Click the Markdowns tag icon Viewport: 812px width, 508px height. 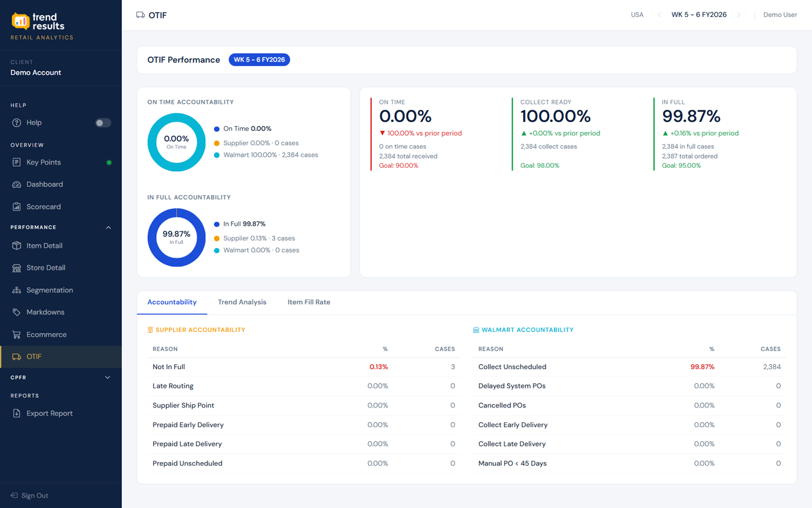tap(17, 312)
